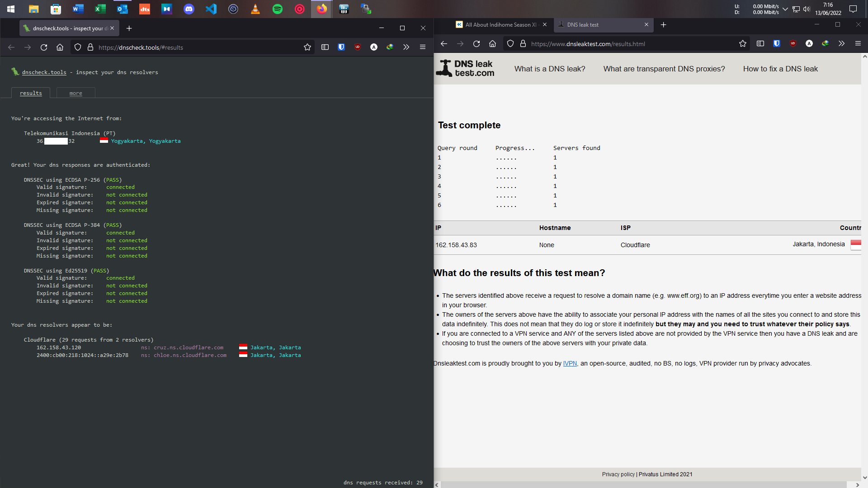Show hidden system tray icons

click(785, 9)
